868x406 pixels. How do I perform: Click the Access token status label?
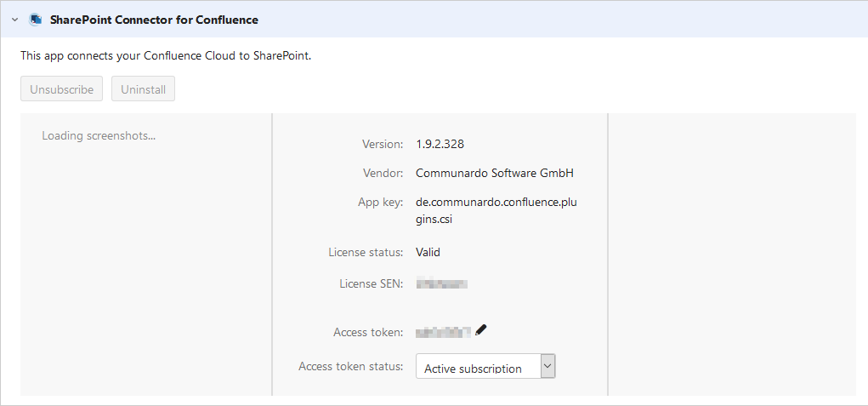coord(350,366)
